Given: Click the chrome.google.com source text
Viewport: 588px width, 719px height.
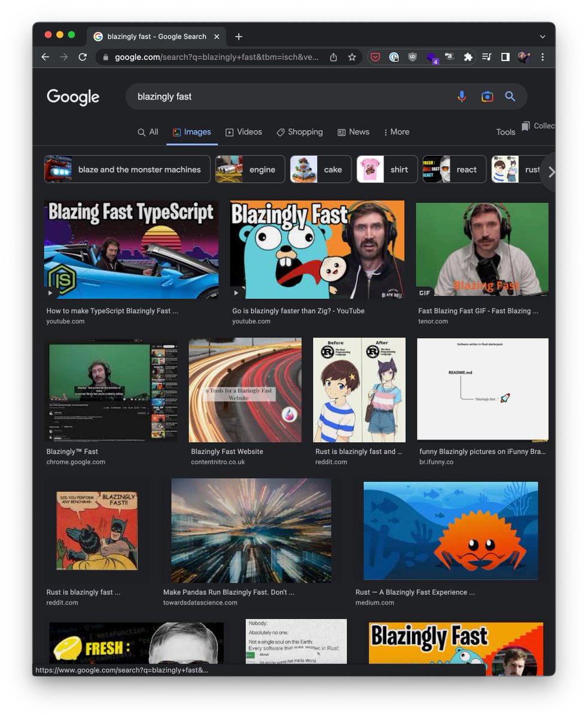Looking at the screenshot, I should pos(75,462).
